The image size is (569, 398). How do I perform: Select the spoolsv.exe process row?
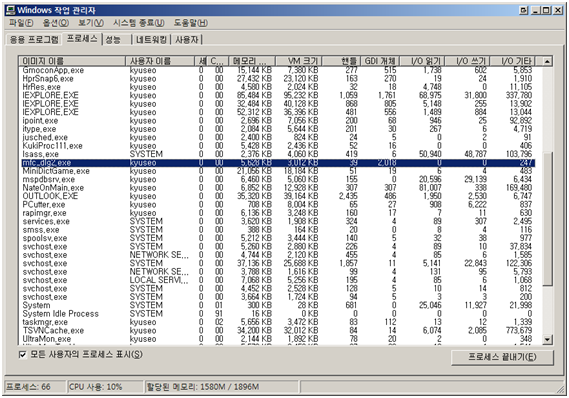coord(277,238)
